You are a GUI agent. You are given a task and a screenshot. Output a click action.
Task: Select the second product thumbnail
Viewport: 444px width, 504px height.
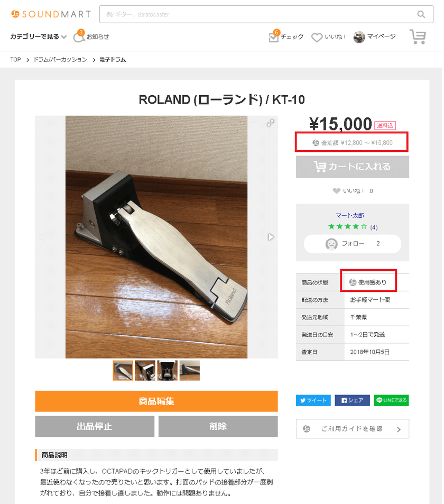click(x=145, y=370)
